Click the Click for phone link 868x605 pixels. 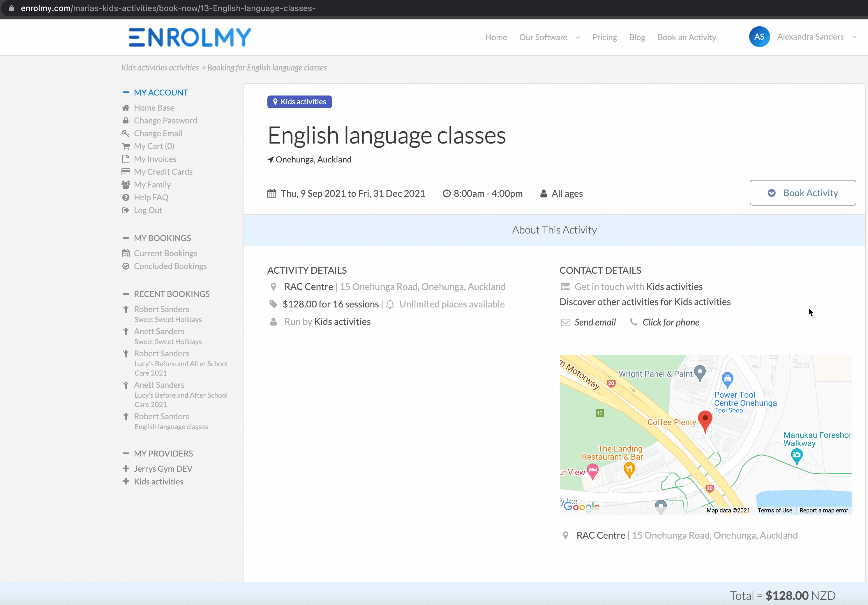671,322
